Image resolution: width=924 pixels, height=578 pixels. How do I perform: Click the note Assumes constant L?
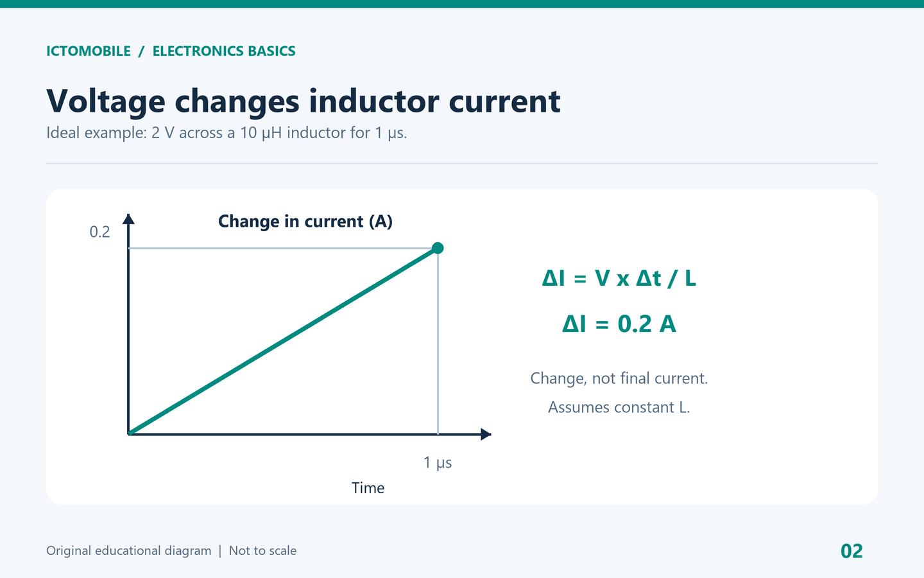pos(619,407)
